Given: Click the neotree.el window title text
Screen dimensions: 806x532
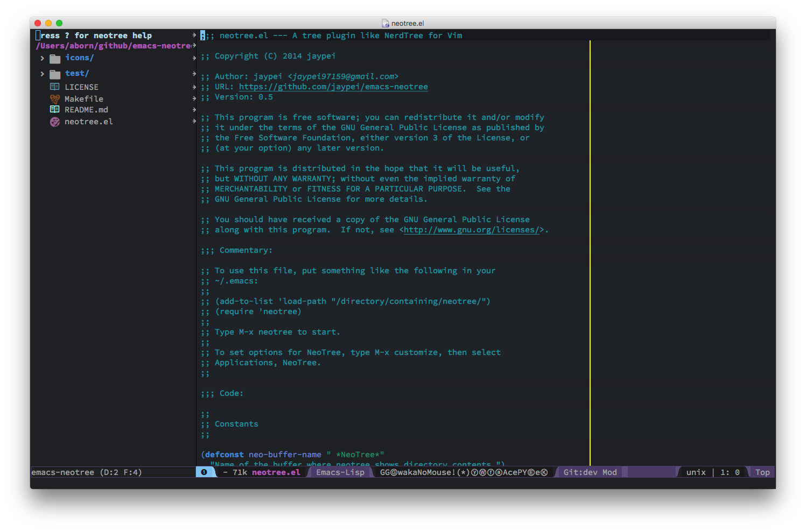Looking at the screenshot, I should (408, 23).
